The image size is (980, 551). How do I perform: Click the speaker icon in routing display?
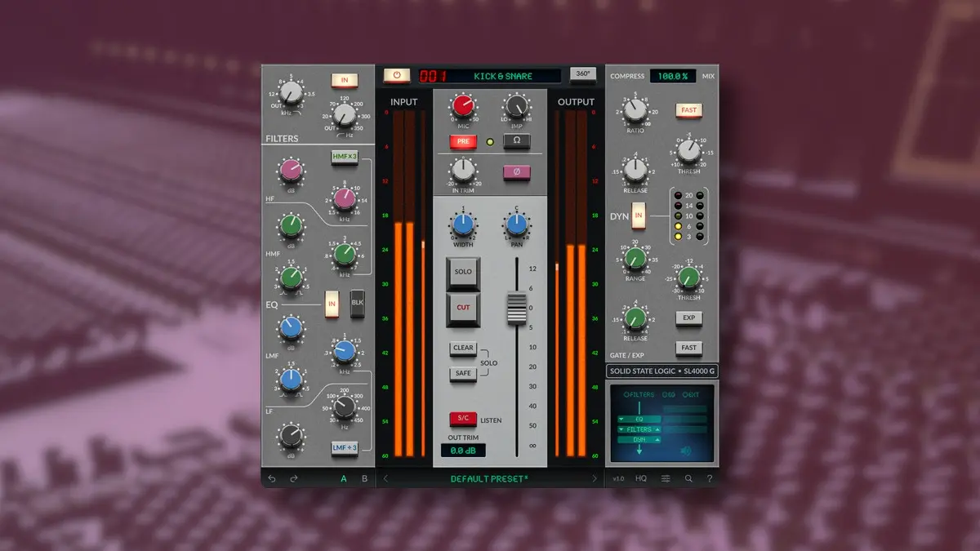point(686,451)
